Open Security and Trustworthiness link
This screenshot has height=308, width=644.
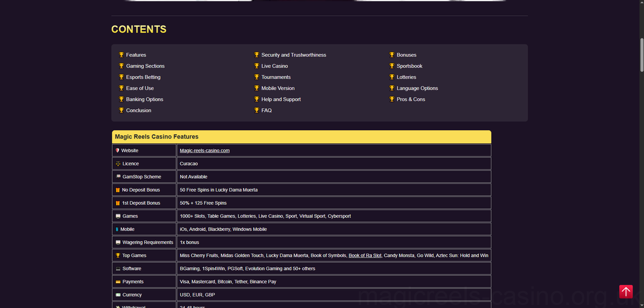click(294, 55)
